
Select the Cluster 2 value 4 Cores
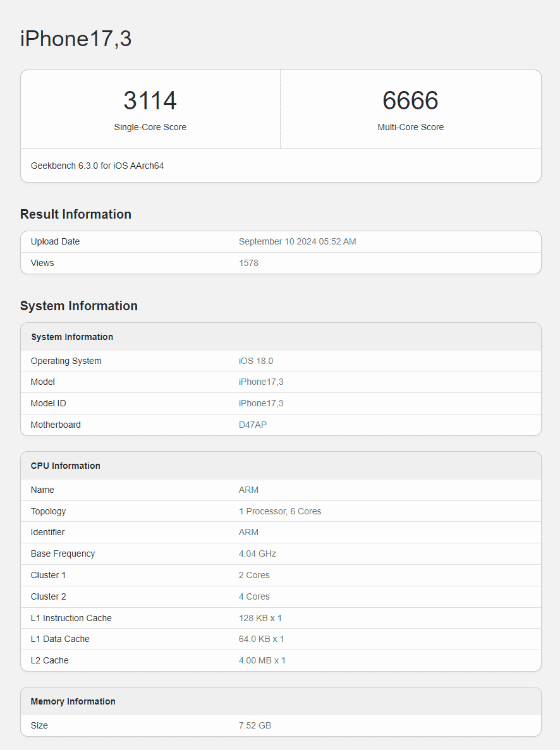(x=254, y=596)
